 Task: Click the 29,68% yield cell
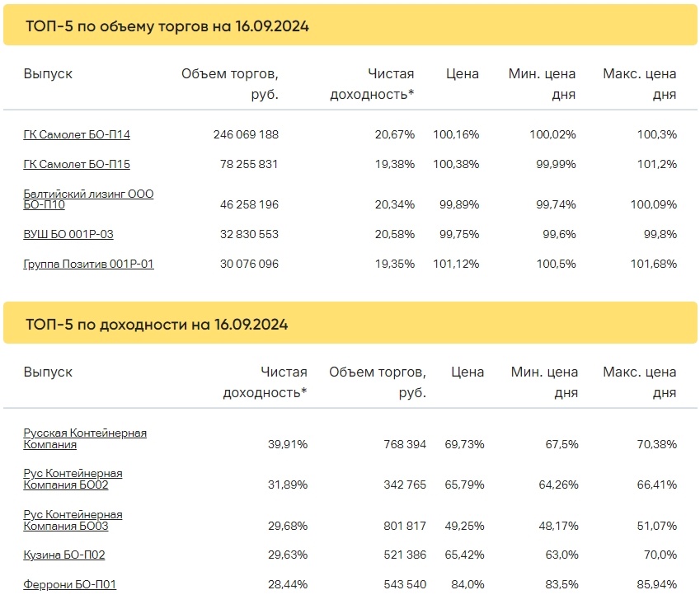(x=288, y=526)
